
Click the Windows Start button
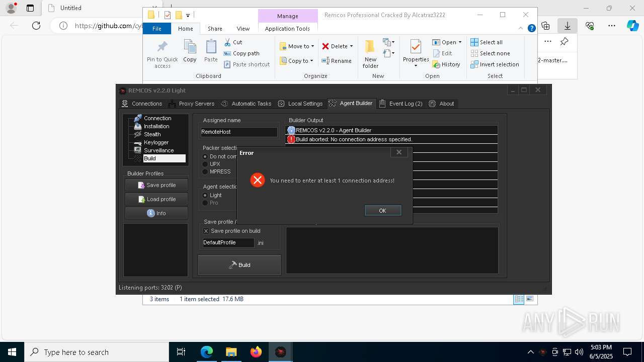[x=12, y=352]
